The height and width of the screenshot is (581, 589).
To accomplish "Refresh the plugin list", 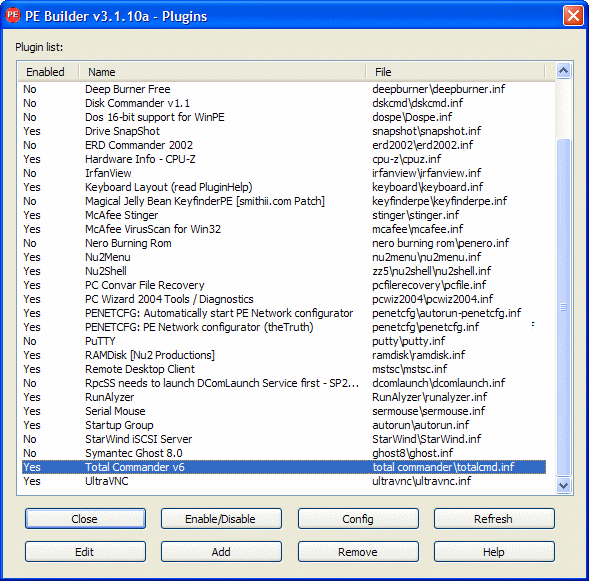I will pyautogui.click(x=494, y=519).
